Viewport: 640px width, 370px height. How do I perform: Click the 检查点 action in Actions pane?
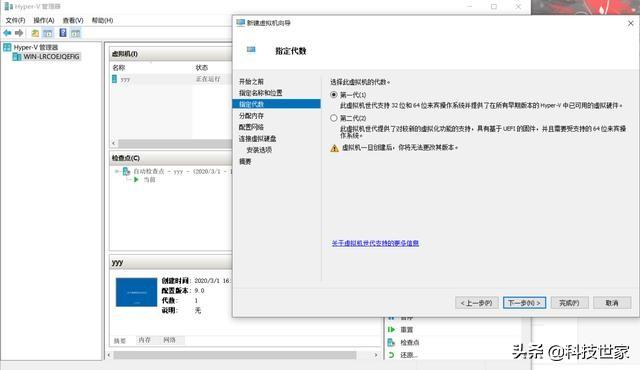pos(410,342)
